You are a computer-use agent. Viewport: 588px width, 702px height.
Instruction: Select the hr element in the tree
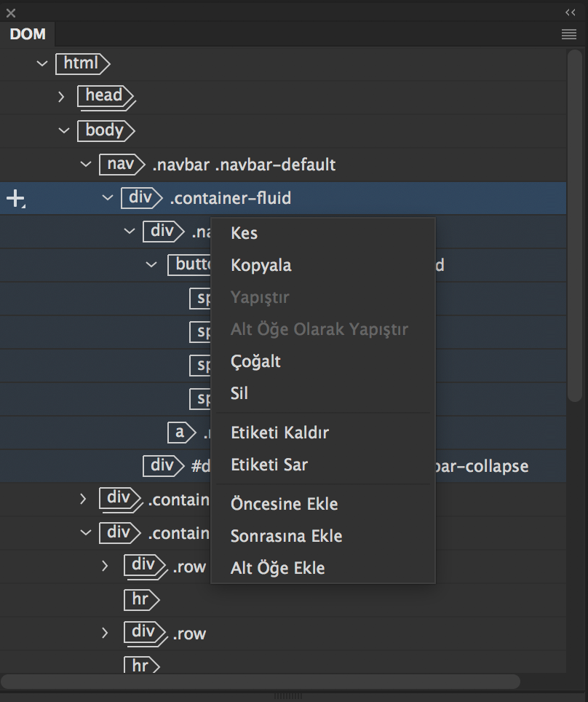click(x=141, y=599)
